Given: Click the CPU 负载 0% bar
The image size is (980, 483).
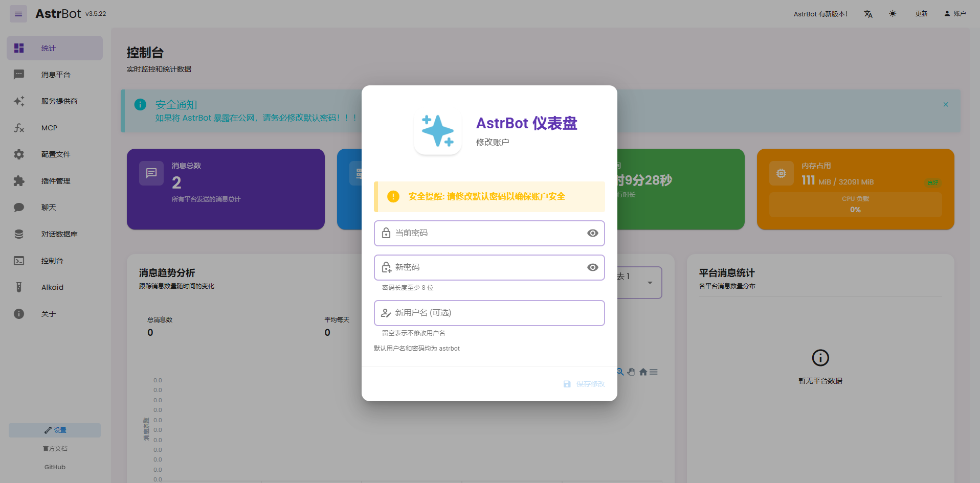Looking at the screenshot, I should [x=855, y=204].
